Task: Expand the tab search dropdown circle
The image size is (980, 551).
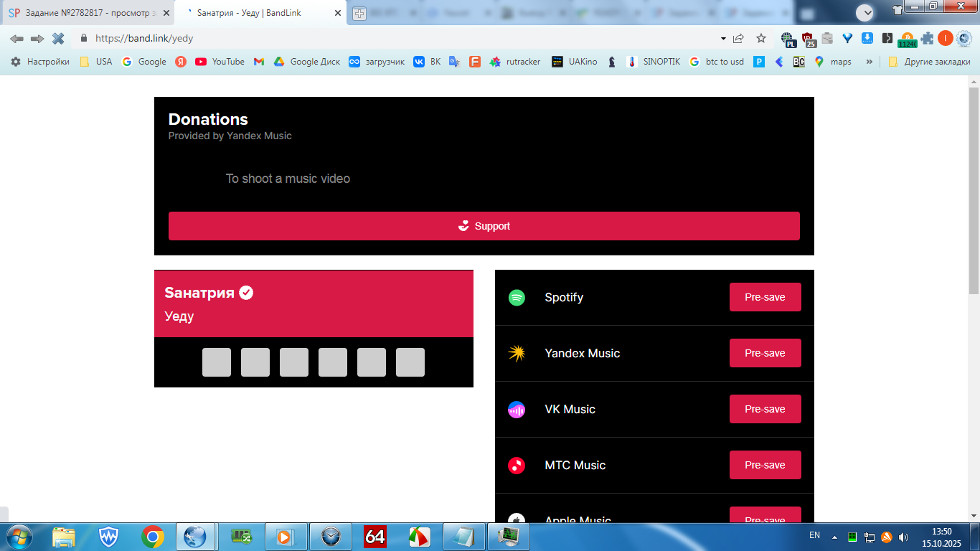Action: click(865, 12)
